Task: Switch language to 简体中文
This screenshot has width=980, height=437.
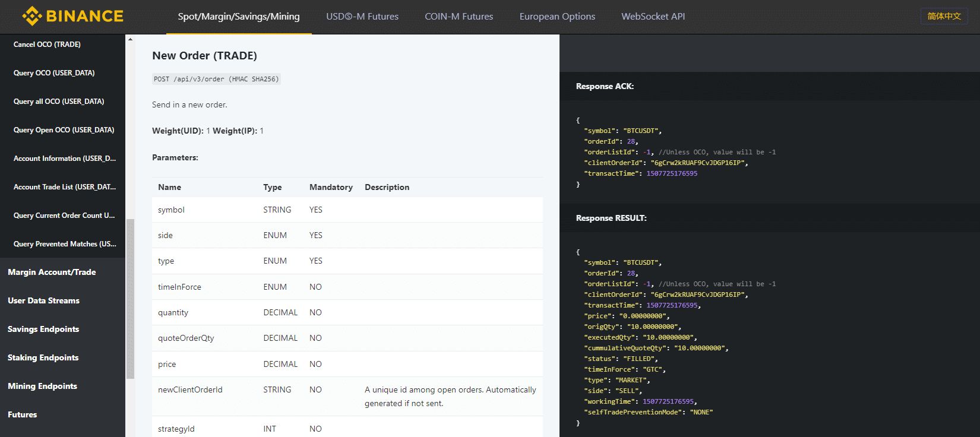Action: 944,16
